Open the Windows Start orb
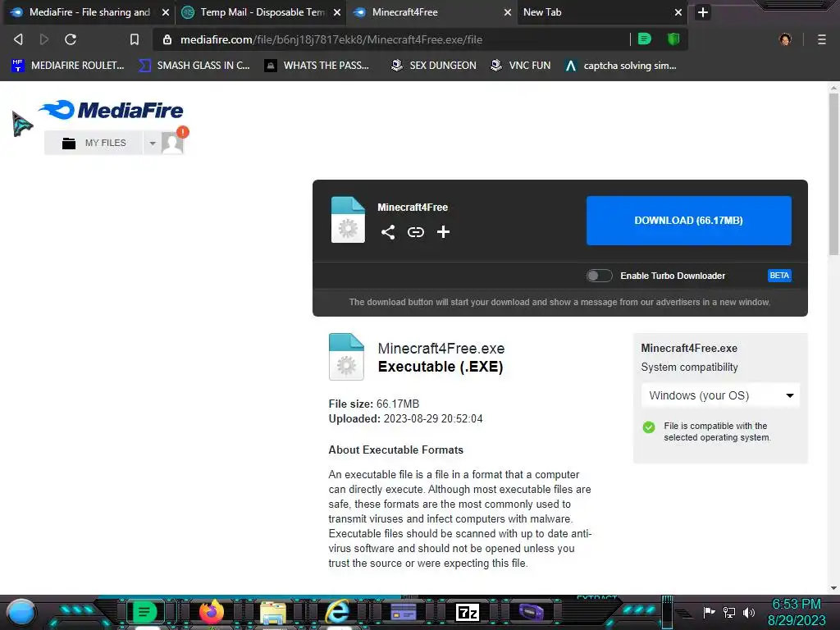The image size is (840, 630). point(21,612)
